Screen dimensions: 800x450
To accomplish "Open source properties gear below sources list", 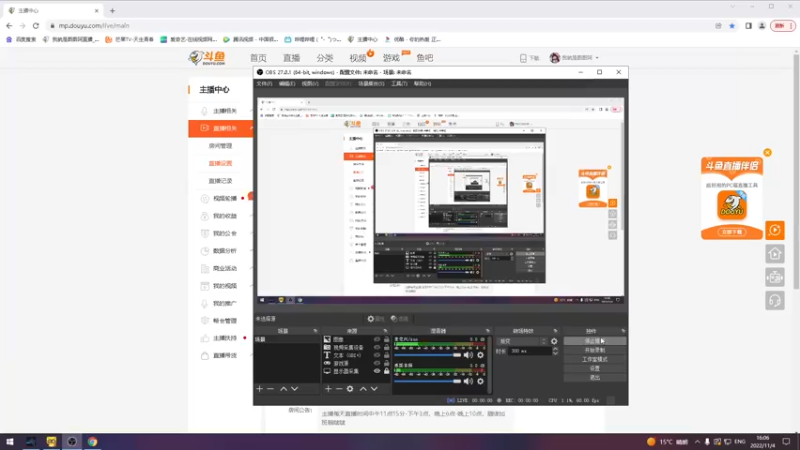I will pos(350,389).
